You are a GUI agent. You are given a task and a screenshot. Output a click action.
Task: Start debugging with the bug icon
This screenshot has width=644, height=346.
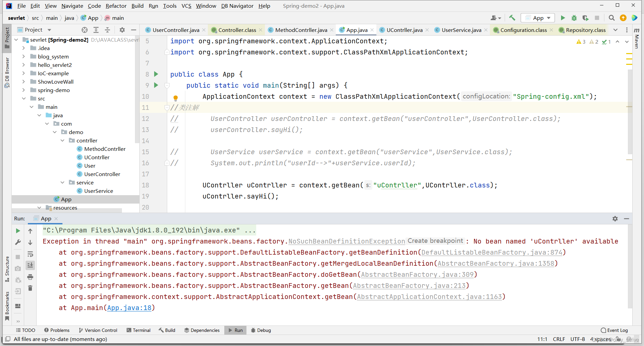pyautogui.click(x=574, y=18)
